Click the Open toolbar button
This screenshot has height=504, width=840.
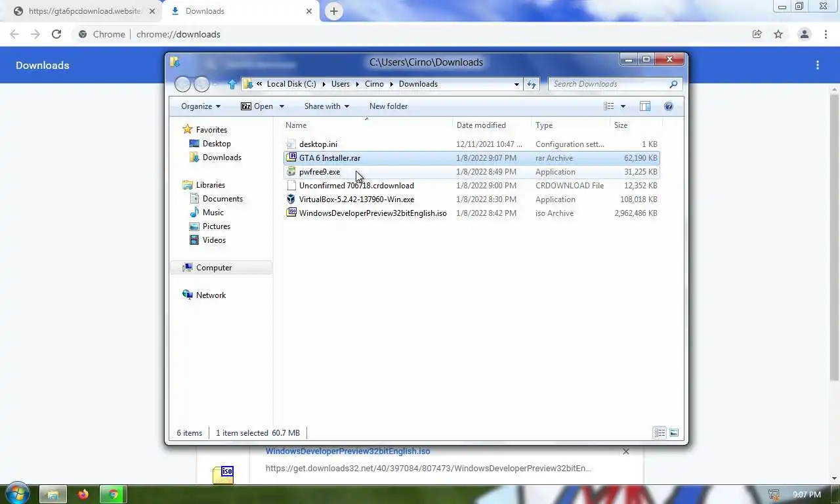click(x=257, y=106)
